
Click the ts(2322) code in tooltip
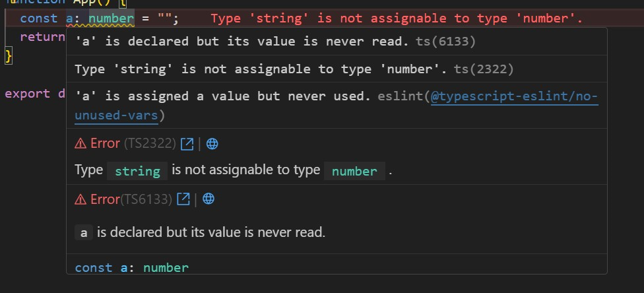click(x=484, y=69)
